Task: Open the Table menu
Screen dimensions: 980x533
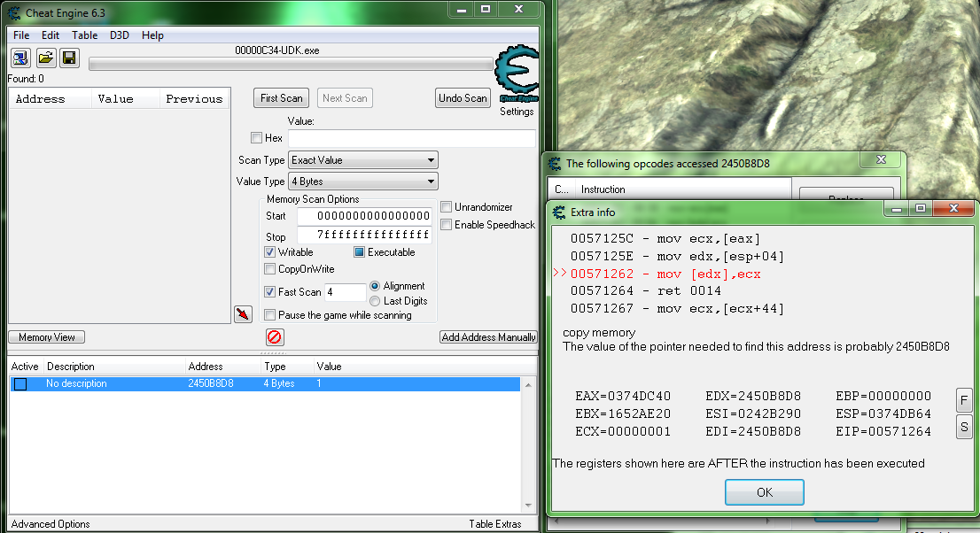Action: click(85, 35)
